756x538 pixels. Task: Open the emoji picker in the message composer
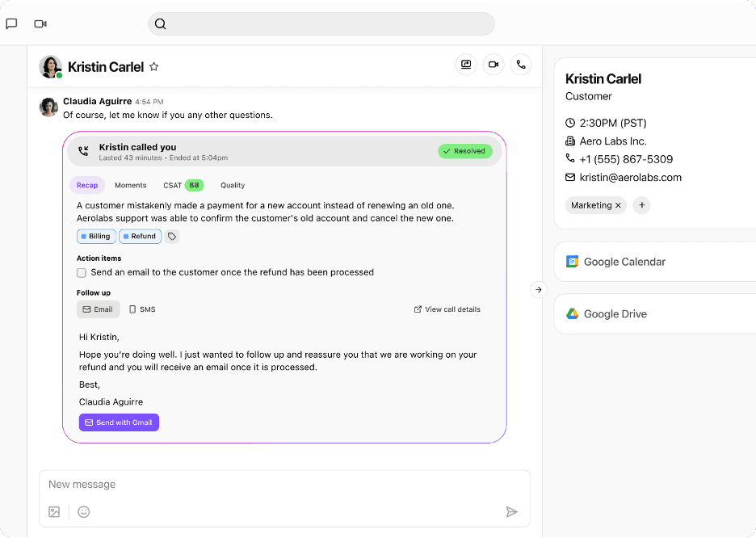point(84,511)
